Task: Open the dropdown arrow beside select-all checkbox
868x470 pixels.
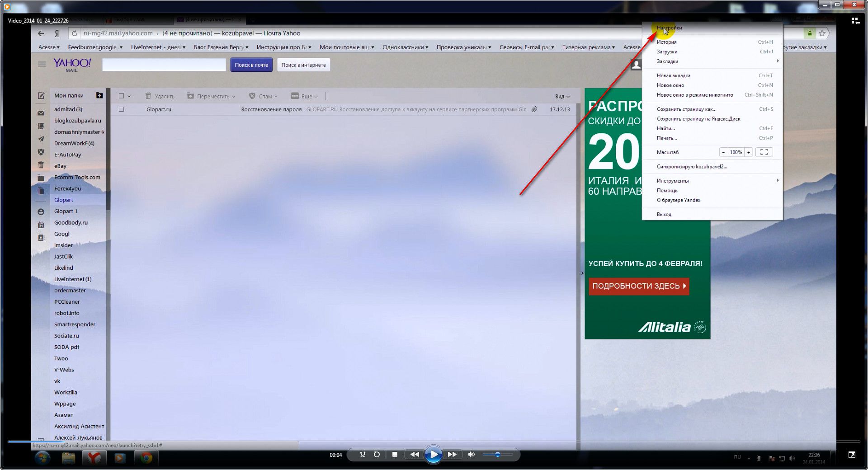Action: [x=129, y=96]
